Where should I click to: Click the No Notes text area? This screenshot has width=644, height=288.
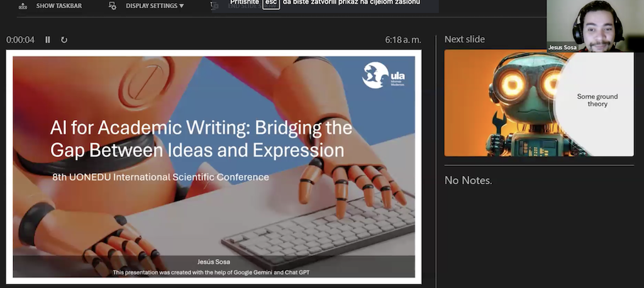(x=468, y=180)
